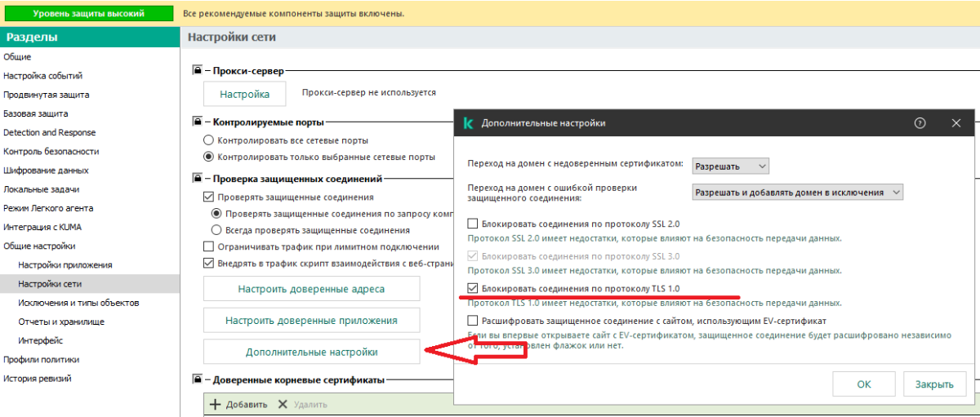Viewport: 980px width, 417px height.
Task: Open недоверенный сертификат dropdown set to Разрешать
Action: 730,166
